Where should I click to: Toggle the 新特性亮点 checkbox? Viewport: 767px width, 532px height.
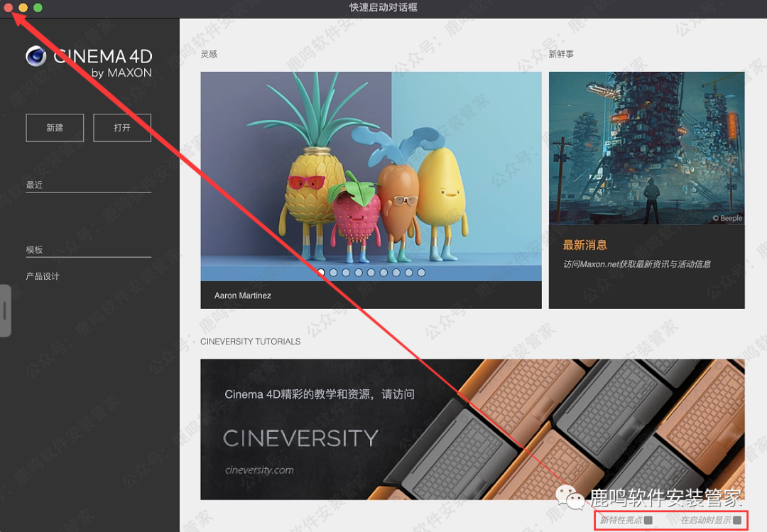(x=648, y=521)
